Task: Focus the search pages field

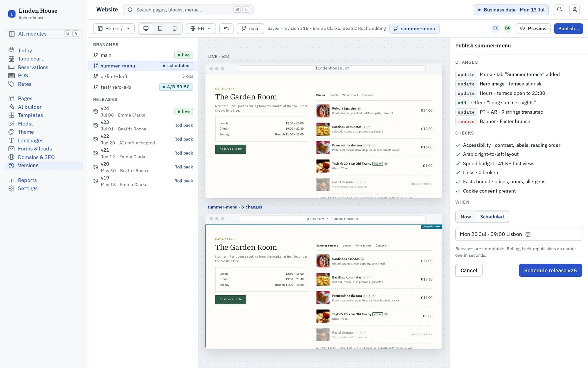Action: [188, 10]
